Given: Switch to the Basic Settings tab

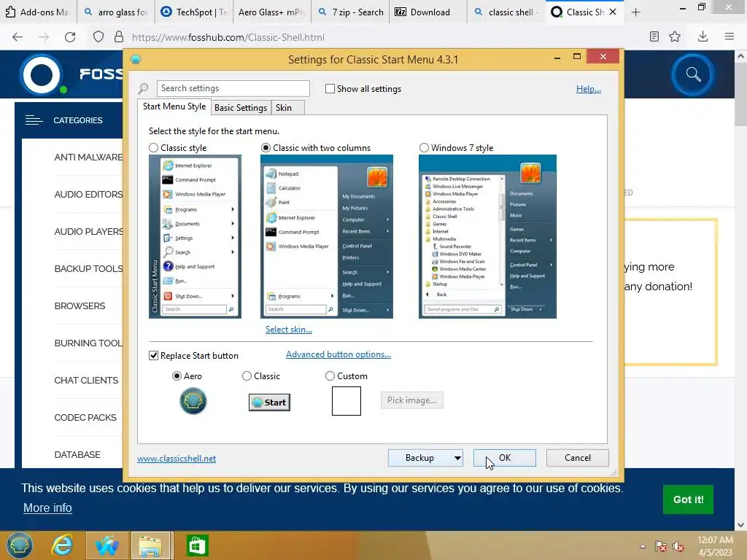Looking at the screenshot, I should tap(241, 108).
